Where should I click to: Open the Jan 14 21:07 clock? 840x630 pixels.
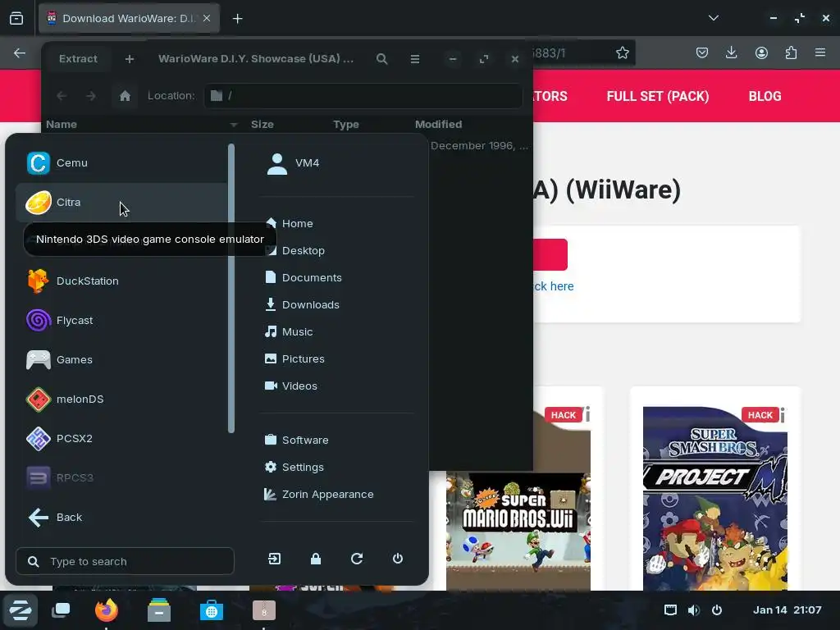tap(787, 610)
